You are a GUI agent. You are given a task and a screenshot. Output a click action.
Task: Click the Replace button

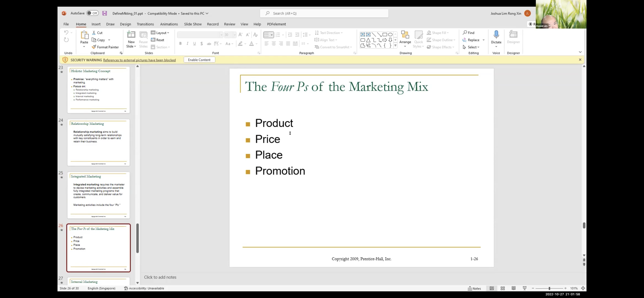click(x=471, y=40)
